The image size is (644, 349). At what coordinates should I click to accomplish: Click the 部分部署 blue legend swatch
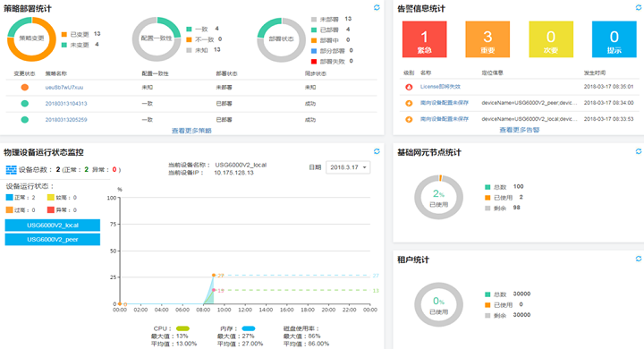coord(314,51)
